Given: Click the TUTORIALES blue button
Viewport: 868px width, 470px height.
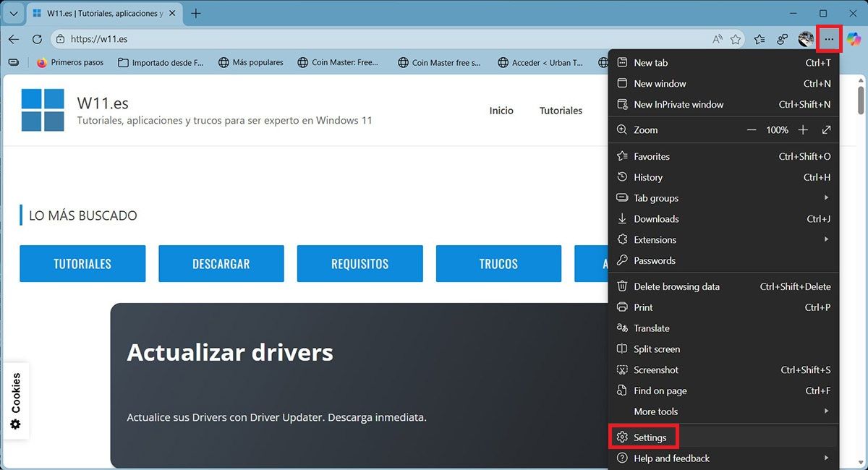Looking at the screenshot, I should [82, 264].
